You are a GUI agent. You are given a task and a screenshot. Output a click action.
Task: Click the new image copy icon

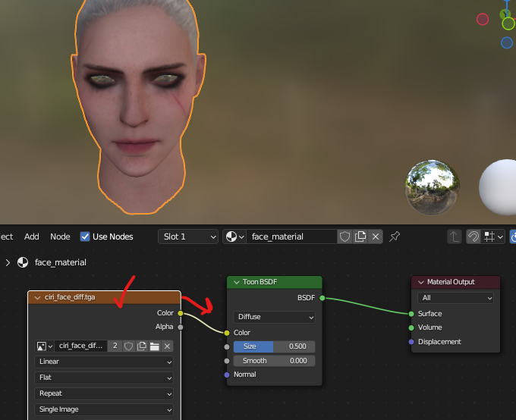tap(141, 346)
